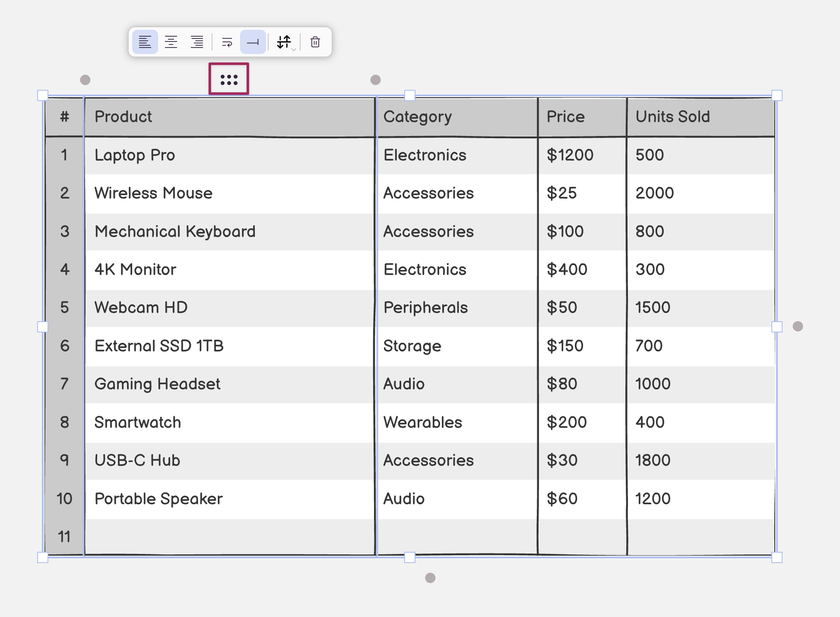Image resolution: width=840 pixels, height=617 pixels.
Task: Click row number 11 in the index column
Action: (64, 537)
